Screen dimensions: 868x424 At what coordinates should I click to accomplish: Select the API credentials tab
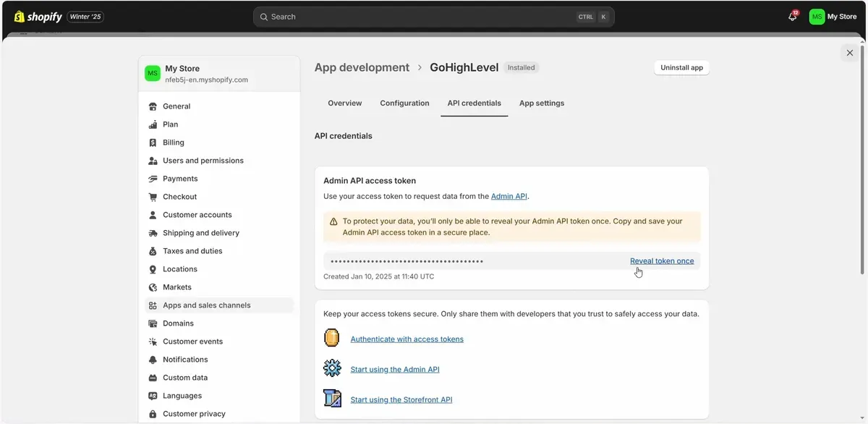pyautogui.click(x=475, y=103)
